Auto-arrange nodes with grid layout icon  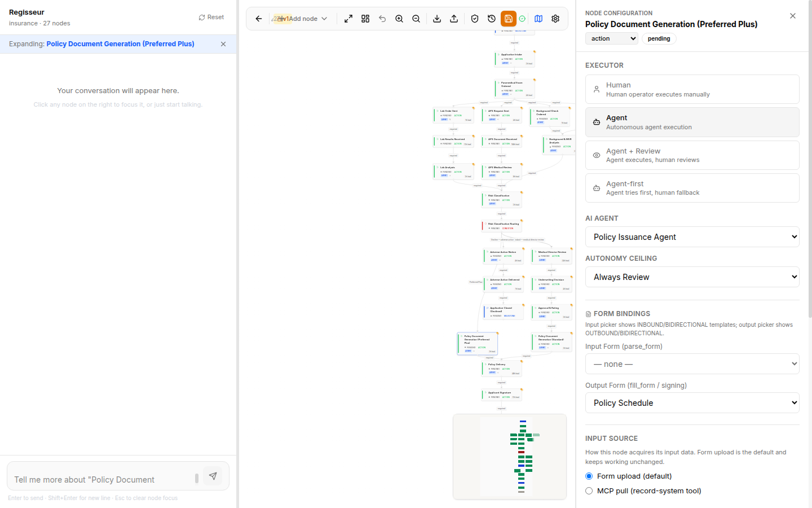[365, 19]
